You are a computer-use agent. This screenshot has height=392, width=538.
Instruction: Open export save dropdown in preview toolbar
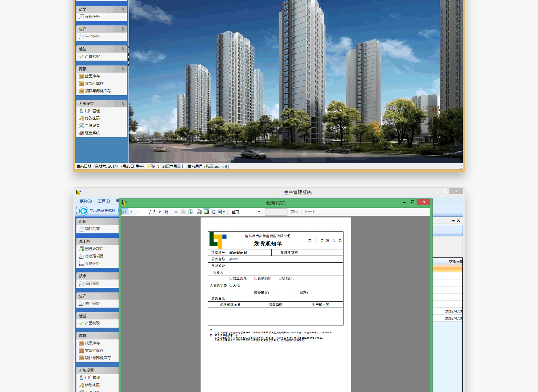click(x=221, y=212)
